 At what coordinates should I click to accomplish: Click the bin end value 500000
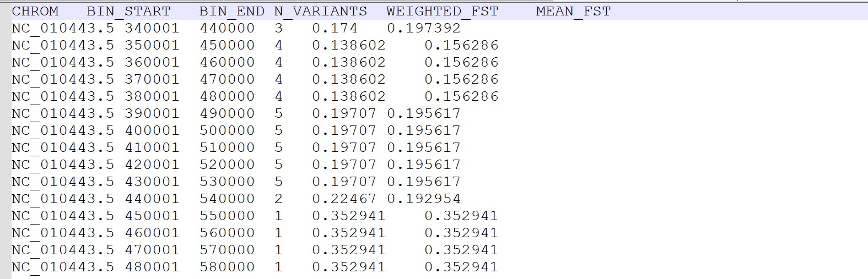pyautogui.click(x=227, y=130)
